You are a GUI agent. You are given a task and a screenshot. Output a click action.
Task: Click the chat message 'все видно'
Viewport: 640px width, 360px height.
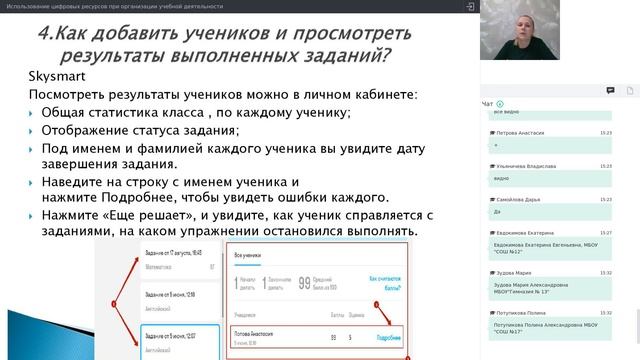click(x=550, y=115)
